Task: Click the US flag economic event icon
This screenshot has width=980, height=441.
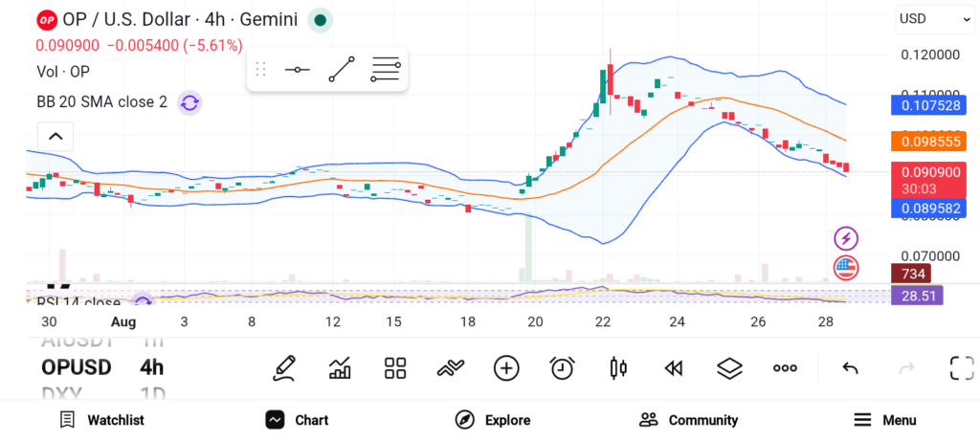Action: (846, 268)
